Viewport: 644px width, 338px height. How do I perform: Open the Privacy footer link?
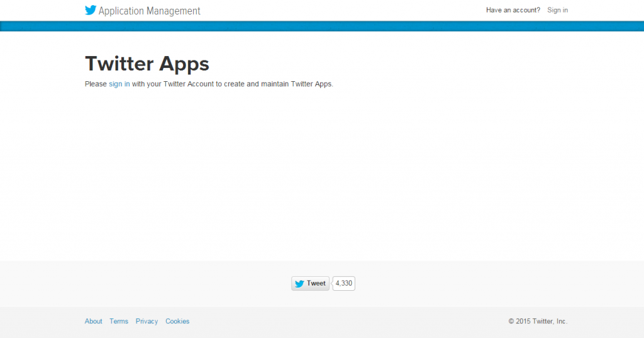(x=147, y=321)
